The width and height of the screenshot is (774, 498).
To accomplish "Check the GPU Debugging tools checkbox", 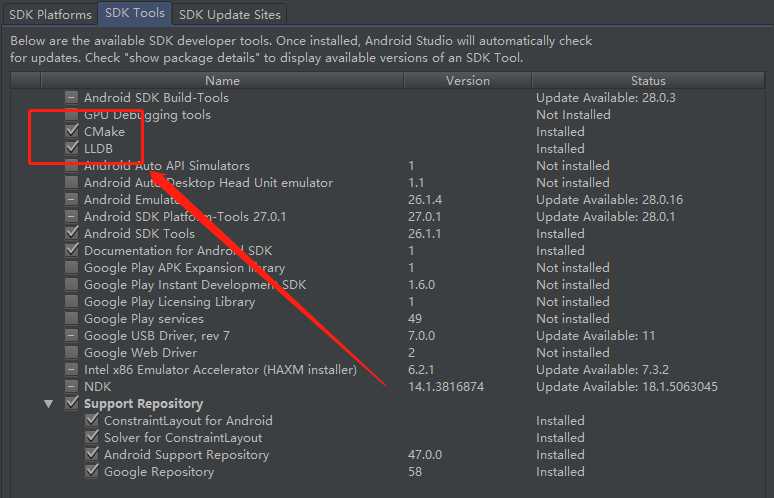I will click(x=72, y=115).
